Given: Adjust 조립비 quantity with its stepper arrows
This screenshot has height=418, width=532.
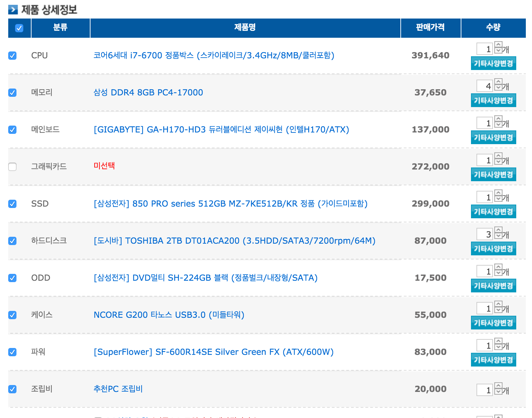Looking at the screenshot, I should 498,389.
